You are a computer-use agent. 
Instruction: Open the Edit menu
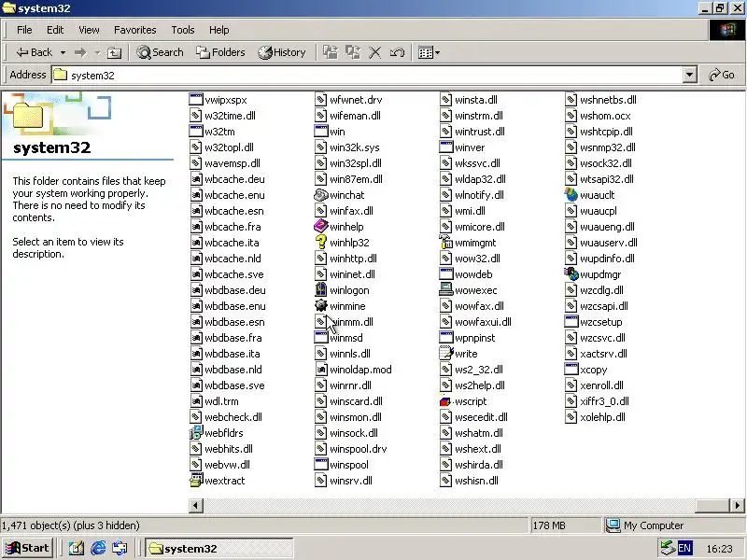[55, 30]
